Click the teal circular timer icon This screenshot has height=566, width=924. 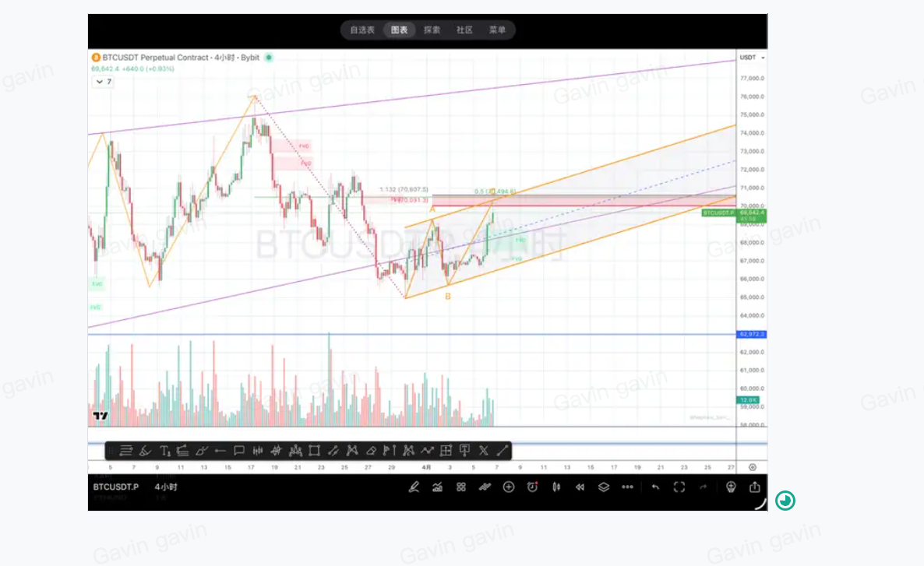point(785,501)
